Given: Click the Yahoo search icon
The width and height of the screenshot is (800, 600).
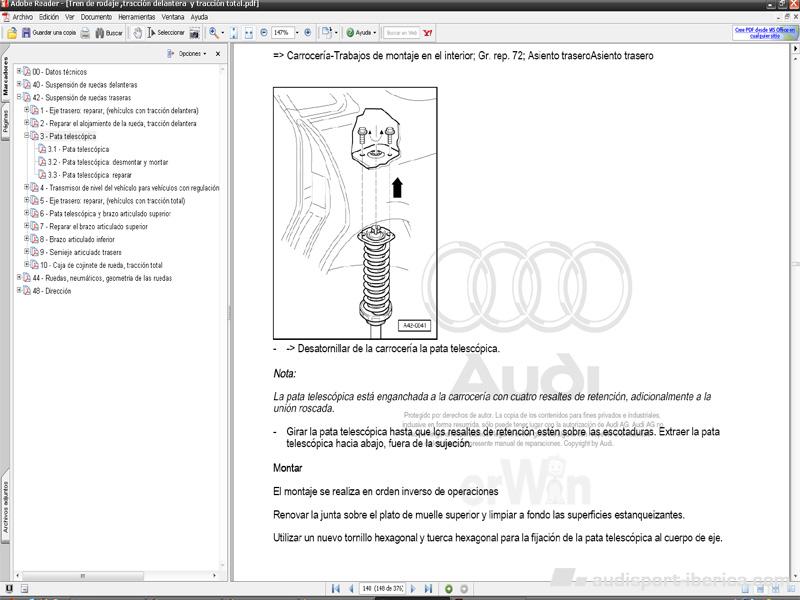Looking at the screenshot, I should [428, 33].
